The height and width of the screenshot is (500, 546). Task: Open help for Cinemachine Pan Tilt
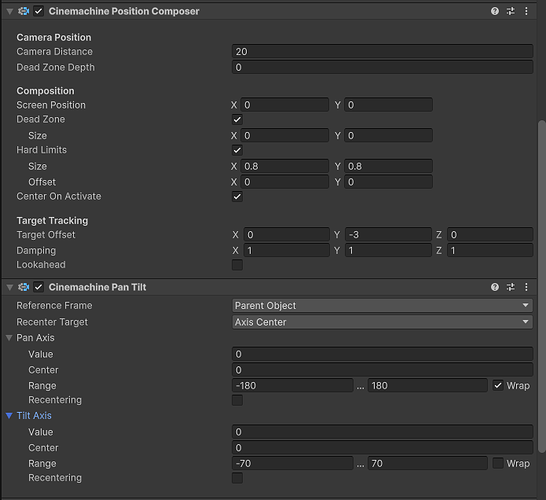[x=494, y=287]
